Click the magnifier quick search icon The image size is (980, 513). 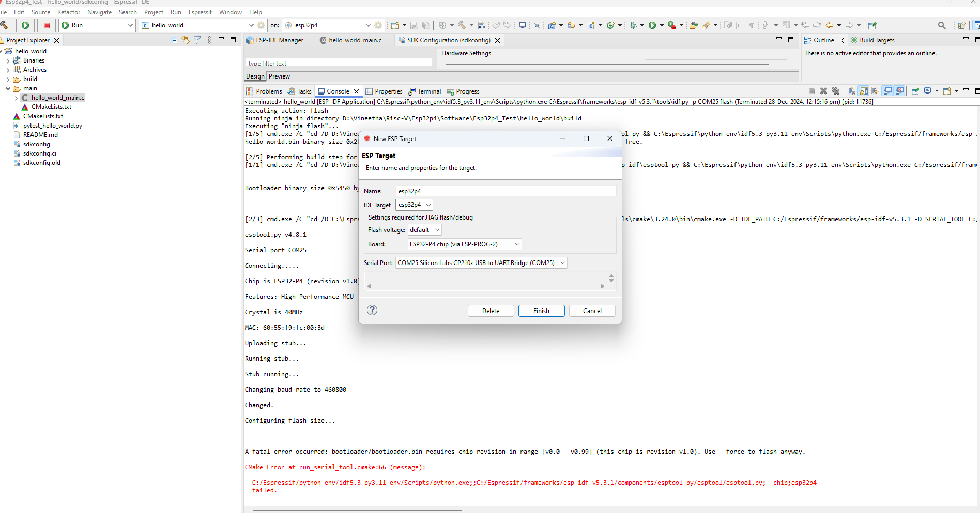coord(942,25)
